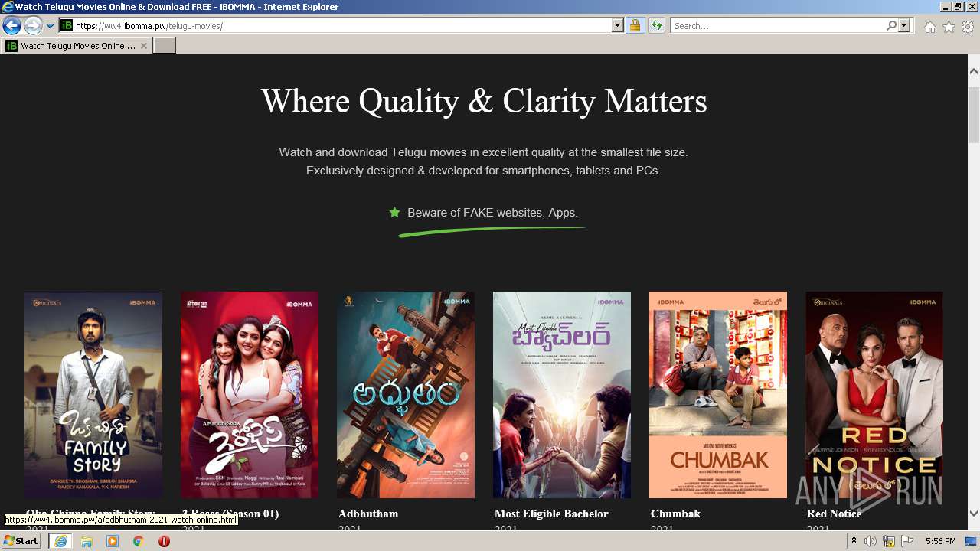Click the page scrollbar down arrow
The width and height of the screenshot is (980, 551).
974,514
